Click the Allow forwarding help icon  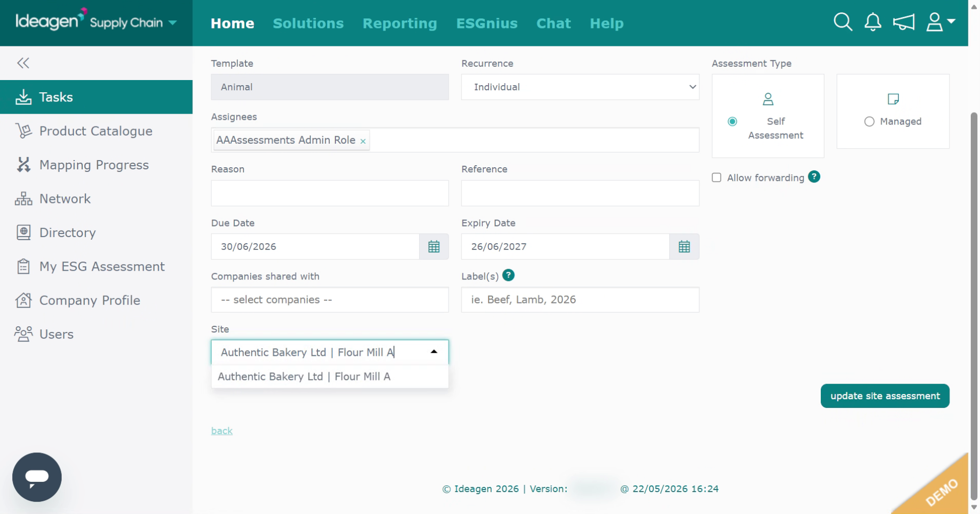[x=814, y=177]
